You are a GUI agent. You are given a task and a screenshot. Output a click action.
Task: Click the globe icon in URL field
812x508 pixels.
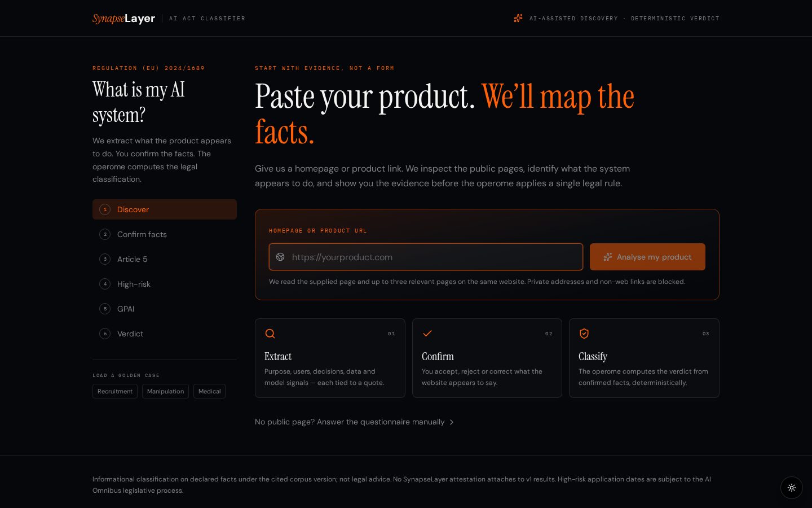coord(280,257)
